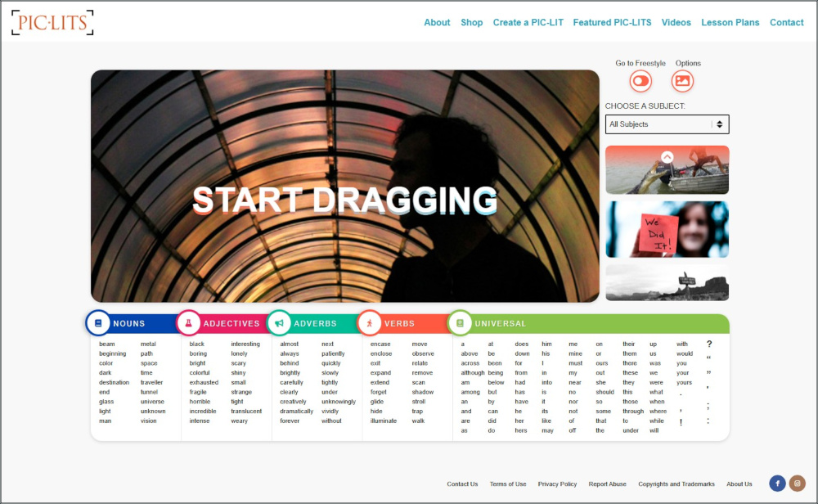Click the universal word "should"
The width and height of the screenshot is (818, 504).
(605, 393)
